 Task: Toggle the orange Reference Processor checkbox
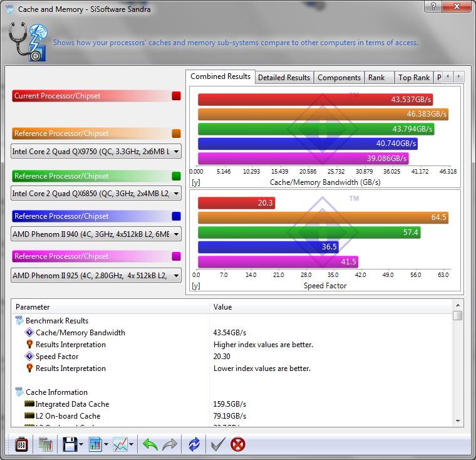pos(176,133)
